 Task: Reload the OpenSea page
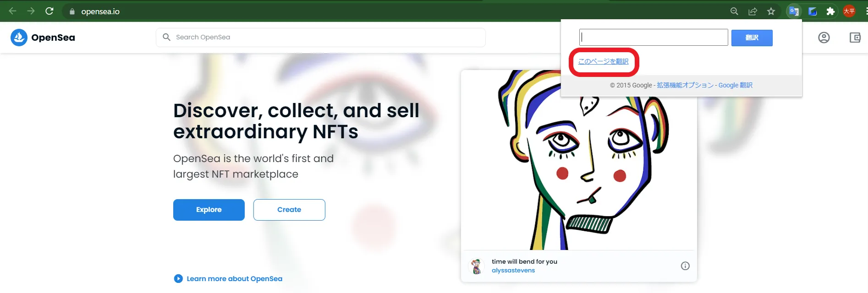(x=49, y=11)
